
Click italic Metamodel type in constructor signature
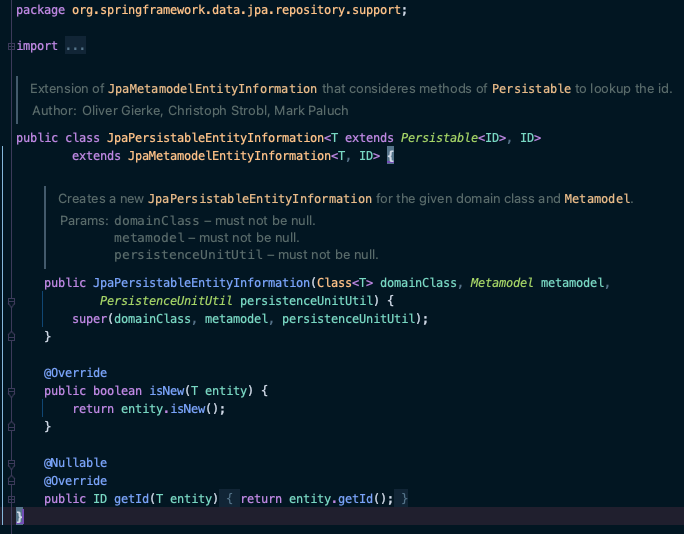point(502,283)
